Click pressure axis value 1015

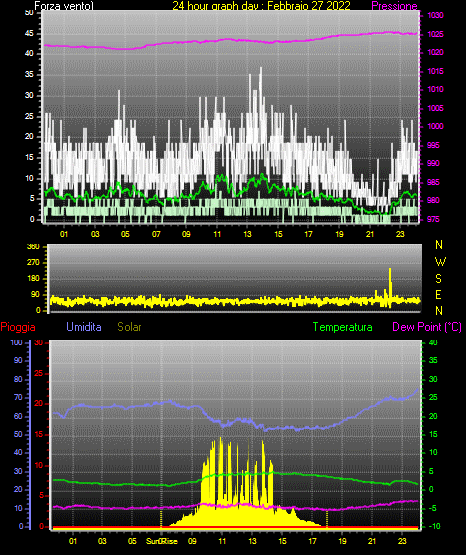pyautogui.click(x=435, y=71)
